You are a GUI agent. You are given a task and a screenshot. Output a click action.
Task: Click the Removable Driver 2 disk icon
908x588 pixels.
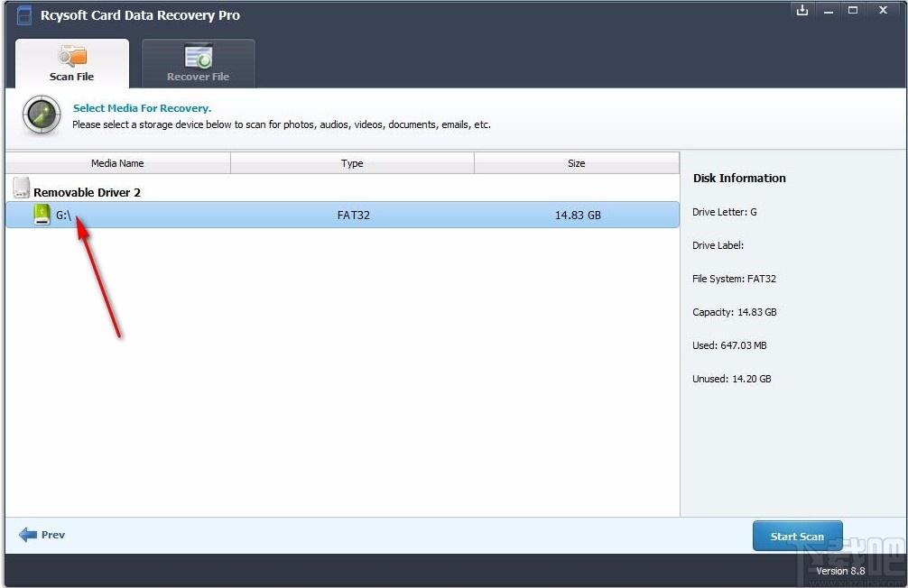22,188
